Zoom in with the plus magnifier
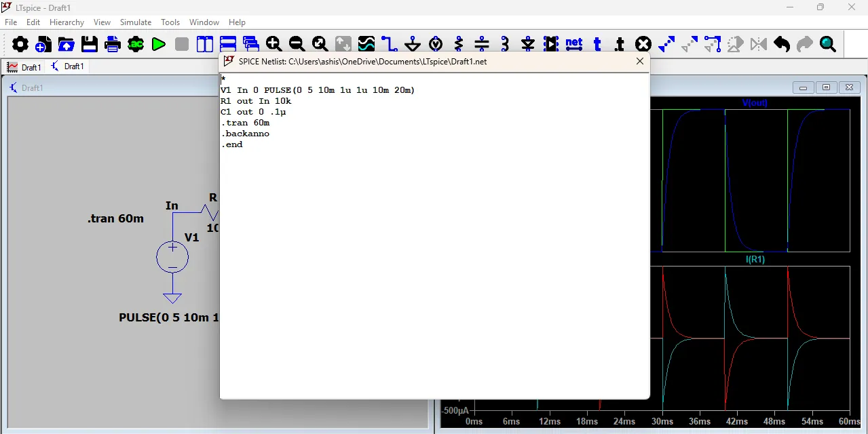Viewport: 868px width, 434px height. tap(274, 44)
